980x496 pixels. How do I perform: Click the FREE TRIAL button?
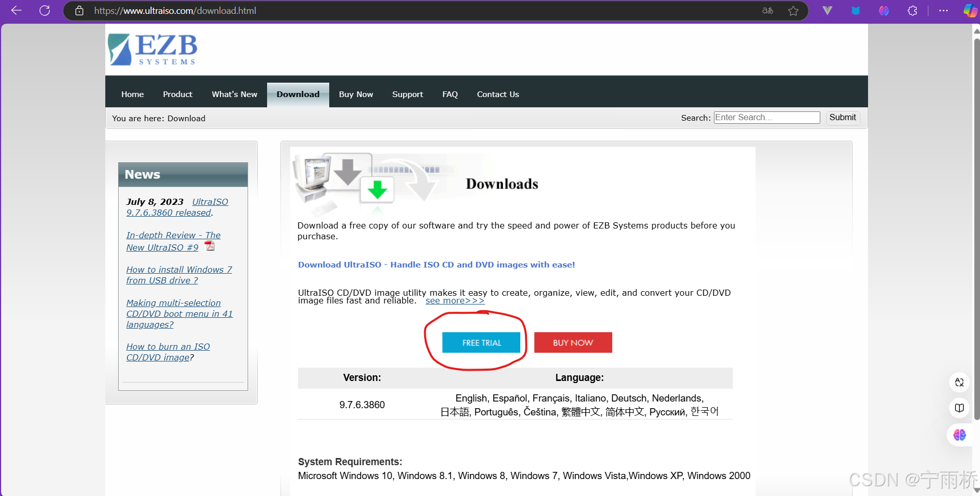(x=481, y=342)
